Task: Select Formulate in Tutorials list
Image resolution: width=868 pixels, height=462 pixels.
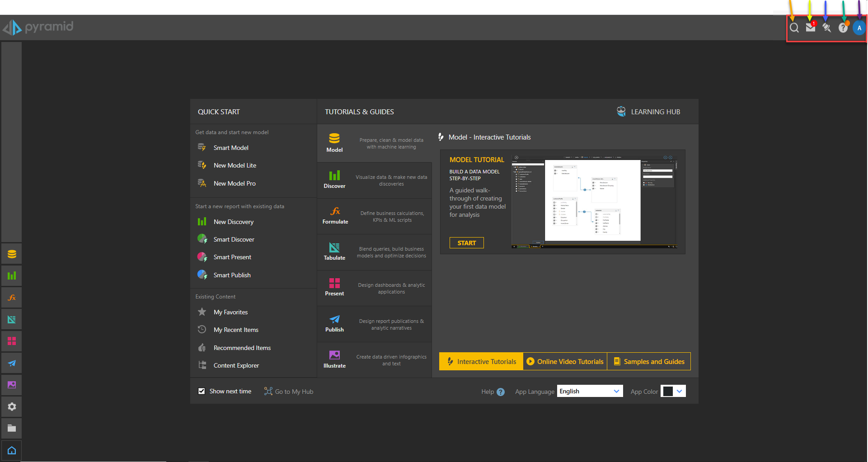Action: (374, 216)
